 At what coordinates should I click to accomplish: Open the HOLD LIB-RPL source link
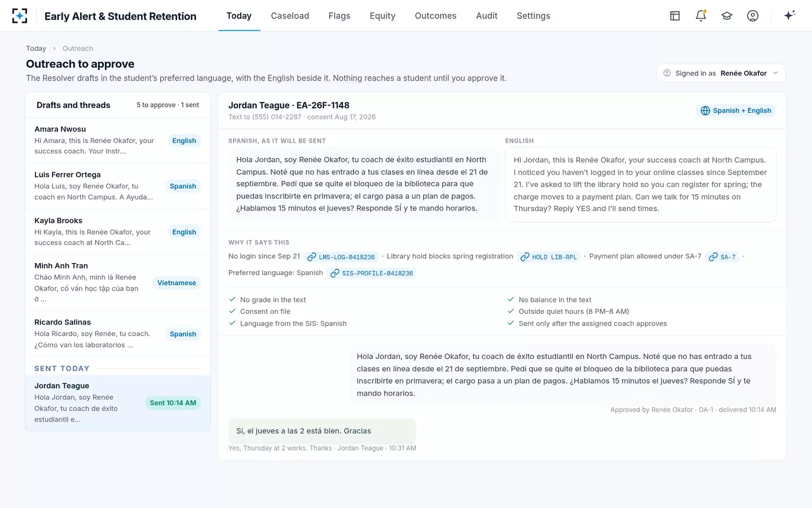549,257
